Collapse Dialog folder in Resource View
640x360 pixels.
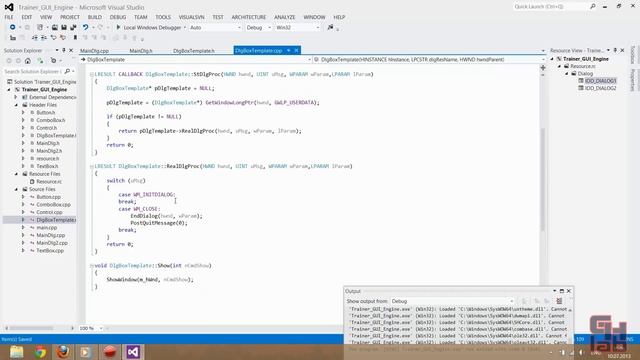(x=567, y=73)
